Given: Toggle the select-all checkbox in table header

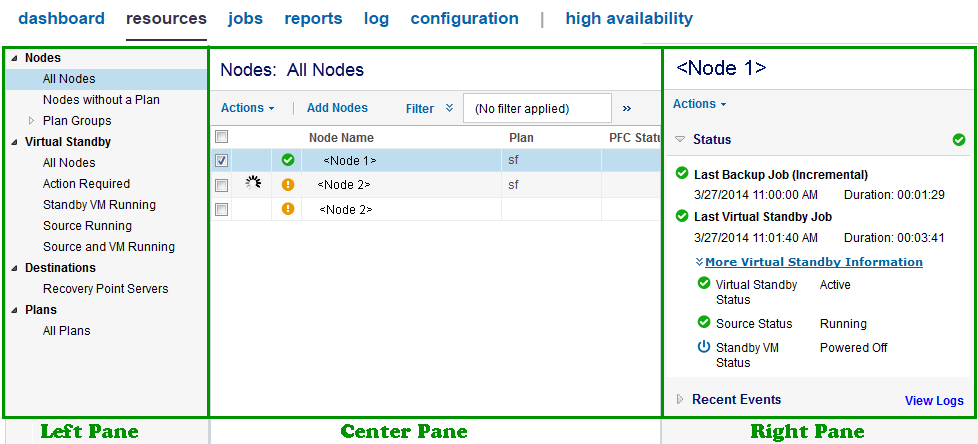Looking at the screenshot, I should click(x=222, y=137).
